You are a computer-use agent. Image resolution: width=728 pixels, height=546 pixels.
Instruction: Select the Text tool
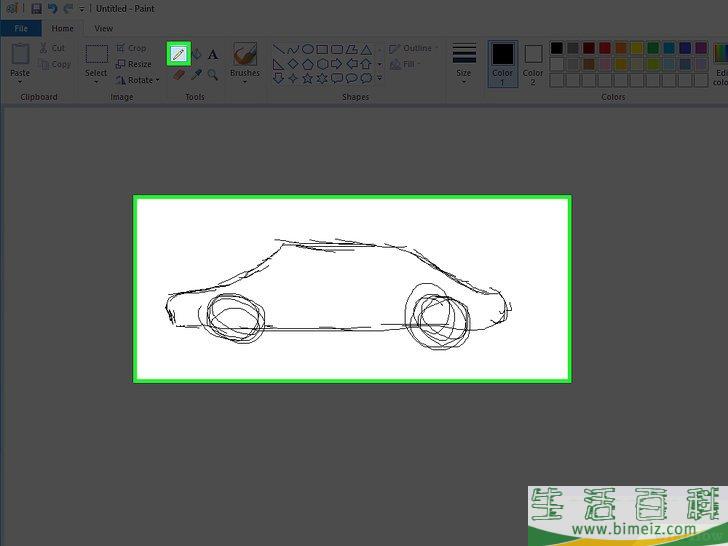point(213,54)
